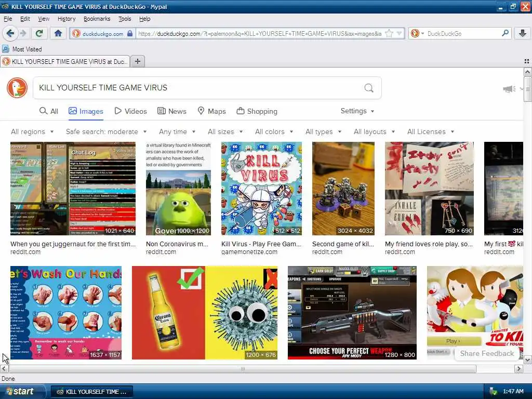Click the Windows start button
This screenshot has width=532, height=399.
22,392
